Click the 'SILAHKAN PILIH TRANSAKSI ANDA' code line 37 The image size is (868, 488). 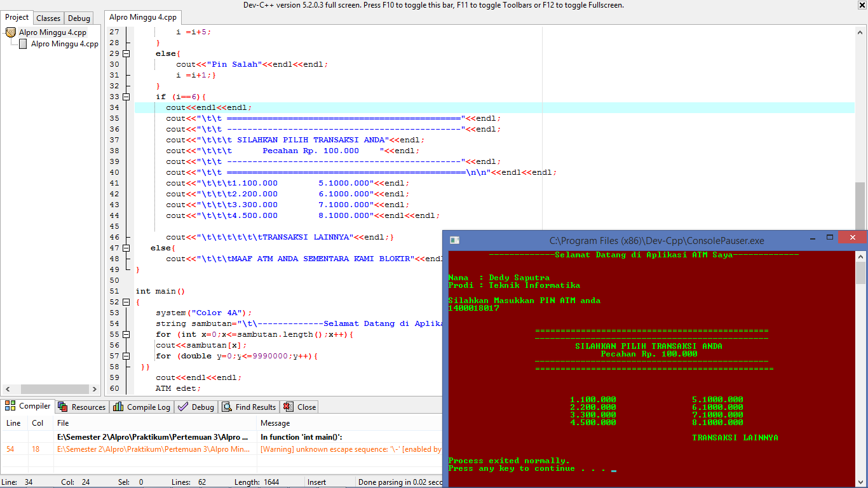point(295,140)
